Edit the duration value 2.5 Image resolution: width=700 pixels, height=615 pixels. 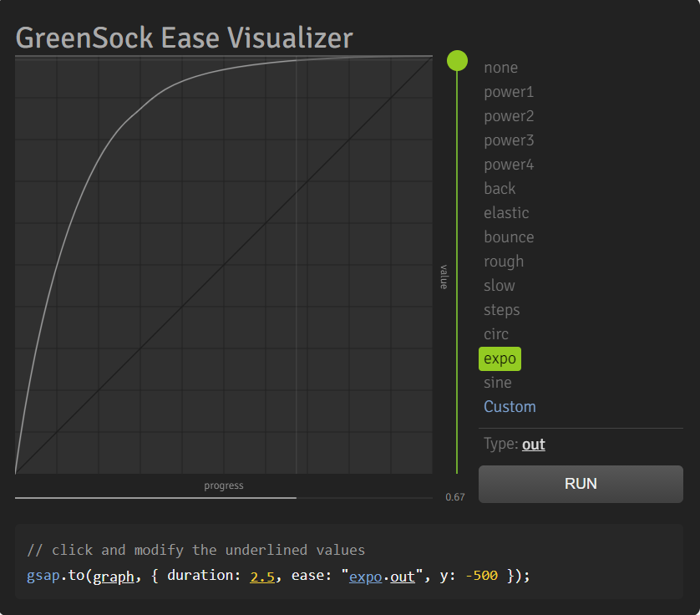262,576
